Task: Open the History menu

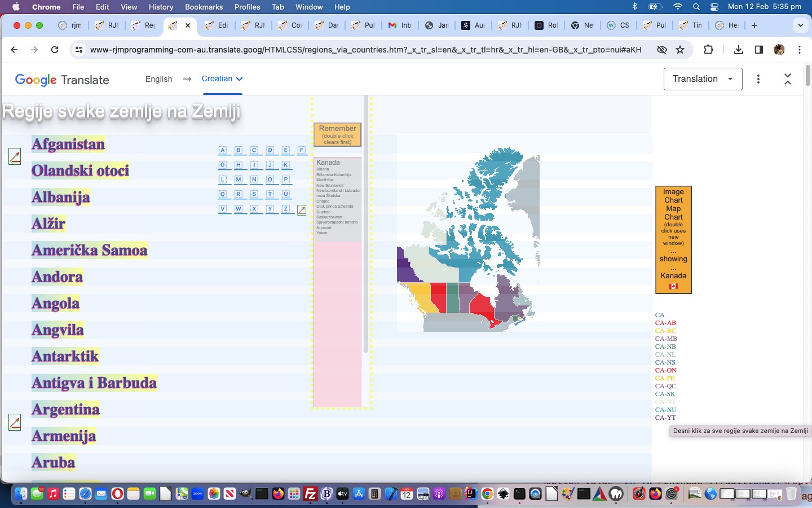Action: (161, 7)
